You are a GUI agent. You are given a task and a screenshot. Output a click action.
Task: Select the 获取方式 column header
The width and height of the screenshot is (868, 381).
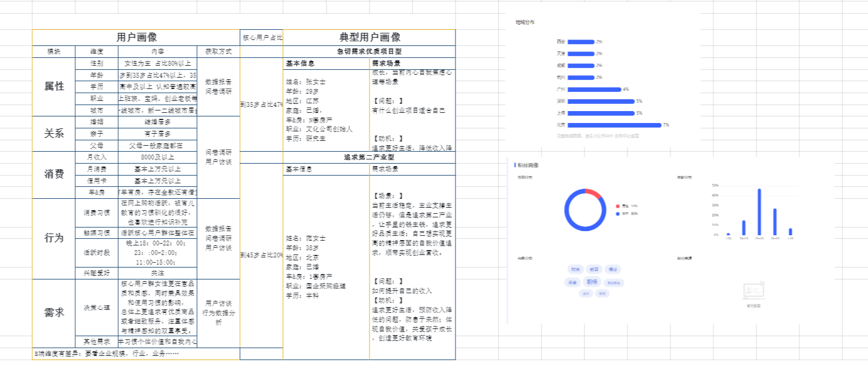coord(218,51)
